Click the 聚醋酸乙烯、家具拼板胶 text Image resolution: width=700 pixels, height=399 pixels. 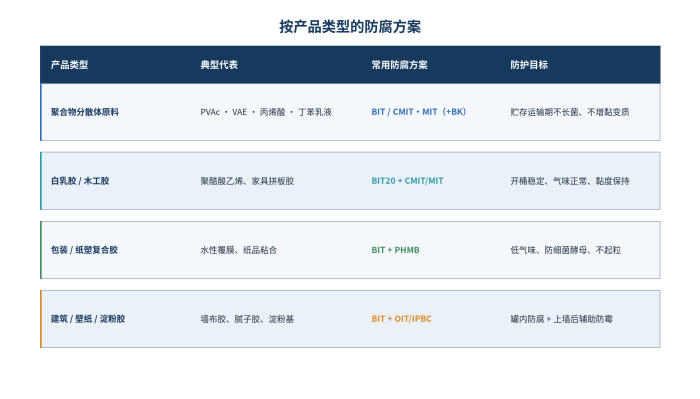(x=247, y=181)
